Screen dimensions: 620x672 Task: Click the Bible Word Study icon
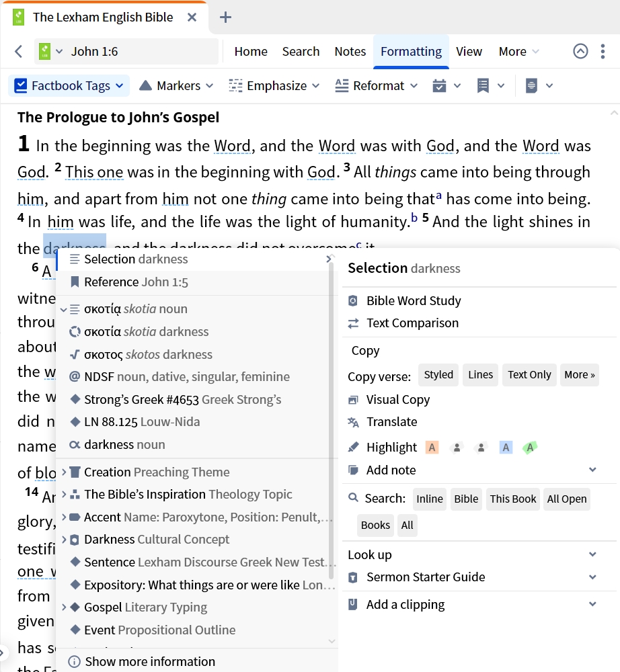(353, 301)
